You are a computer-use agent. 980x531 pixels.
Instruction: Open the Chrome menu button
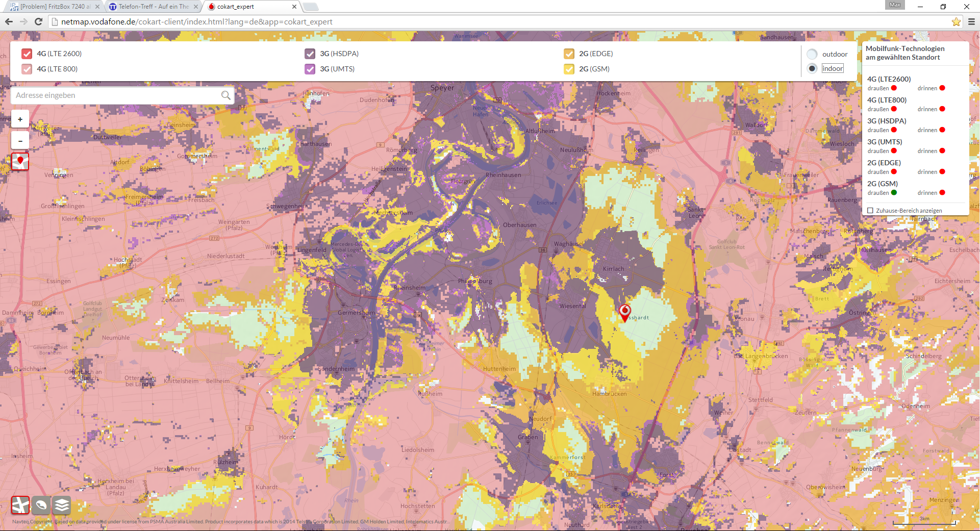(x=971, y=22)
